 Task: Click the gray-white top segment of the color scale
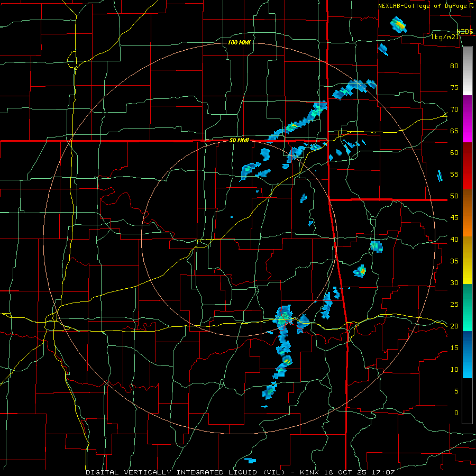pos(467,71)
